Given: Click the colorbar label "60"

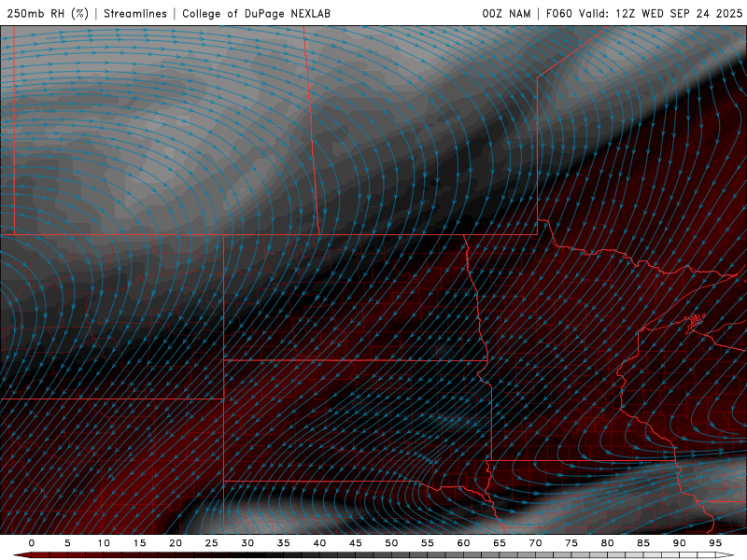Looking at the screenshot, I should pos(463,543).
